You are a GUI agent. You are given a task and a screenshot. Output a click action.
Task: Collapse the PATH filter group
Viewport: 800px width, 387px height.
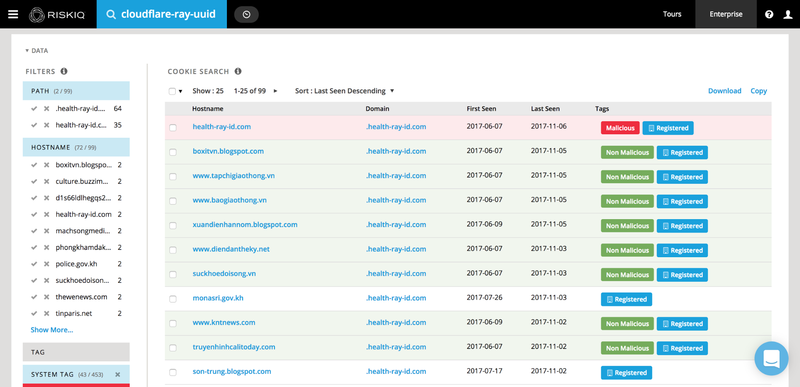click(76, 91)
